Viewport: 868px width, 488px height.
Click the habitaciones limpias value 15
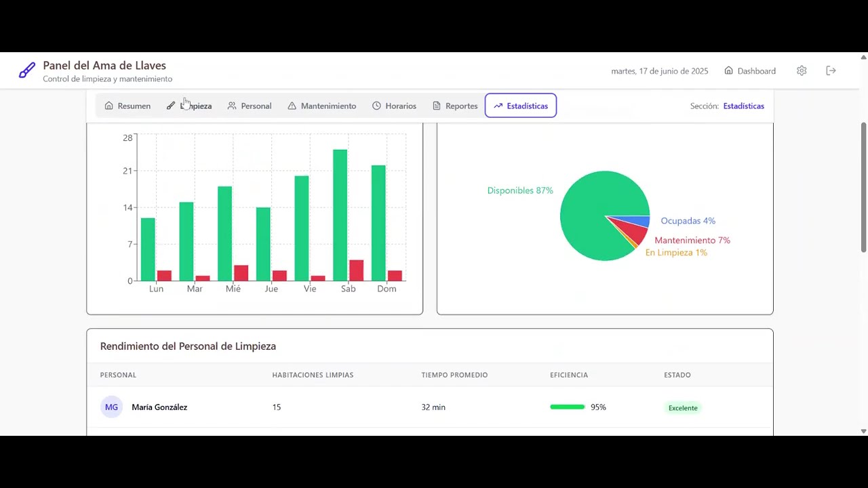click(x=277, y=407)
